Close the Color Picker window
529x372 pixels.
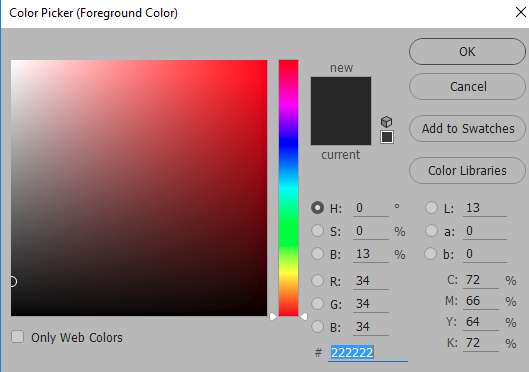point(521,12)
